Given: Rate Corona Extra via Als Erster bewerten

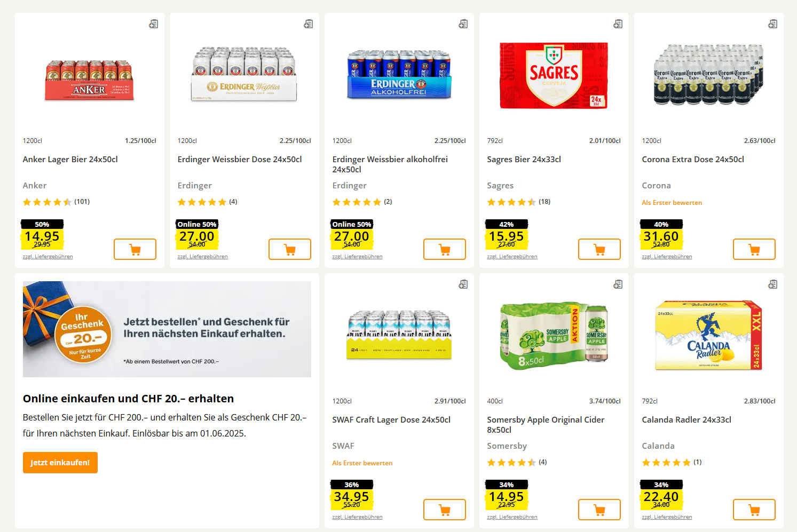Looking at the screenshot, I should (x=672, y=203).
